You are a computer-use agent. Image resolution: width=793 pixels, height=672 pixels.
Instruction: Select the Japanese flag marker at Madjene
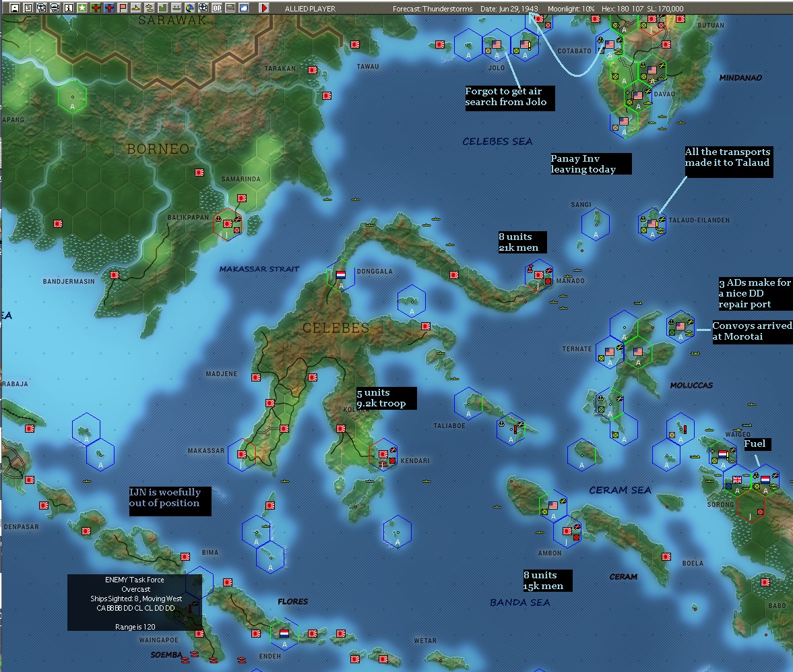[256, 377]
